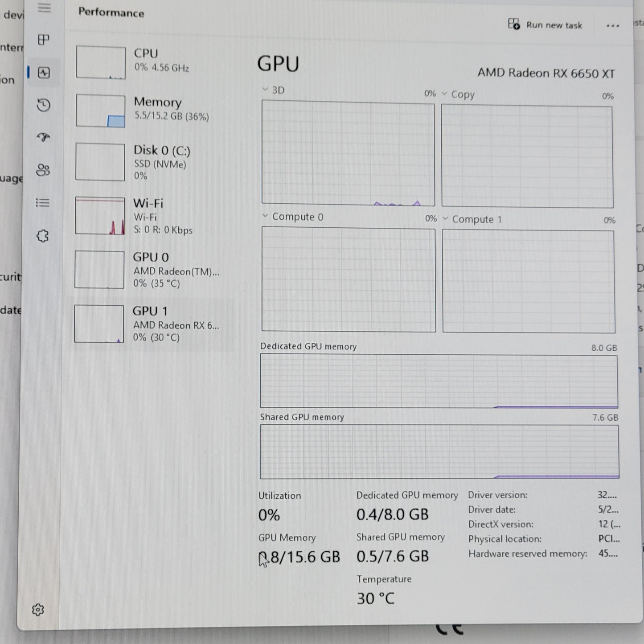Click the 8.0 GB graph maximum label

click(604, 348)
